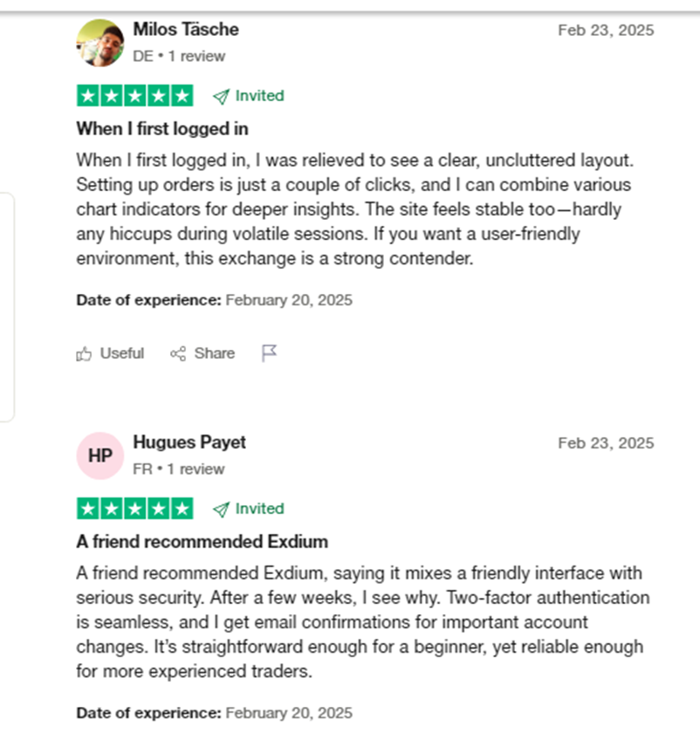Open the review titled 'When I first logged in'
This screenshot has width=700, height=740.
[162, 129]
